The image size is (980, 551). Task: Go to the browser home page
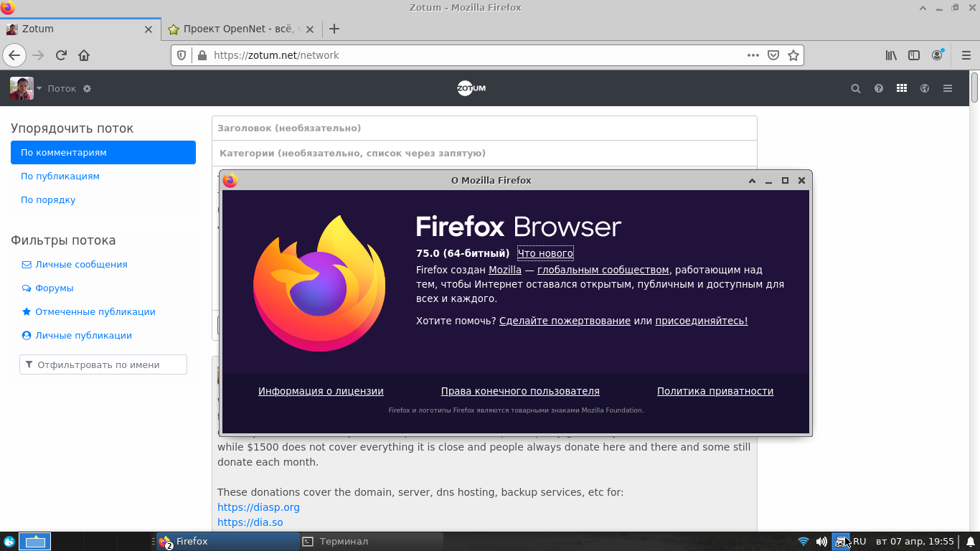(x=84, y=55)
